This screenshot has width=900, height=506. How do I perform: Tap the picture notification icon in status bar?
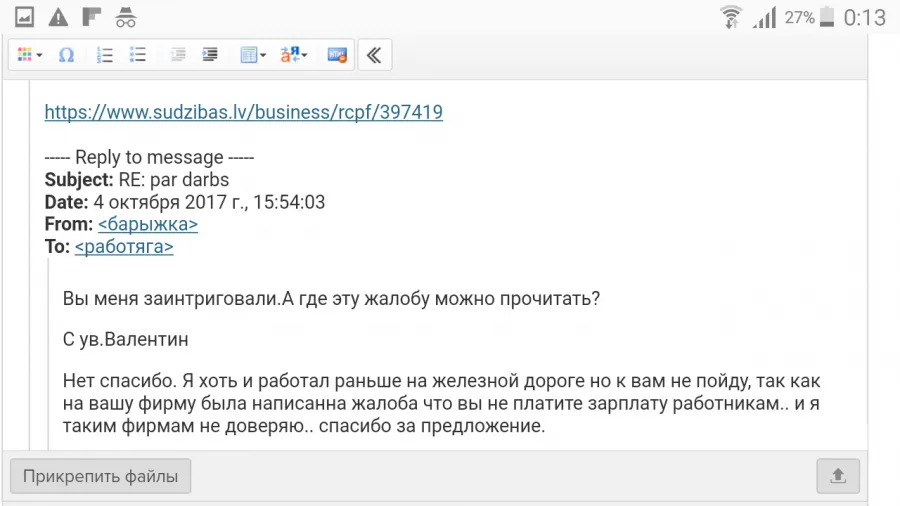(x=24, y=17)
